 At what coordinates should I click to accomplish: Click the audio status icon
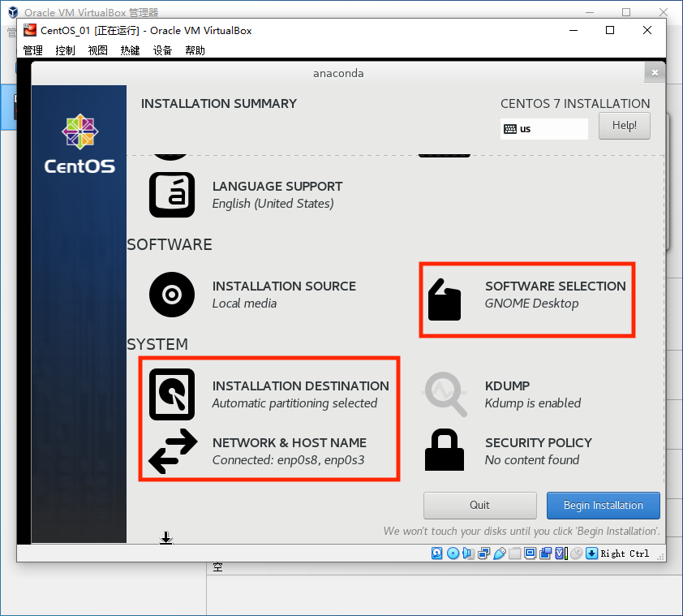[468, 554]
